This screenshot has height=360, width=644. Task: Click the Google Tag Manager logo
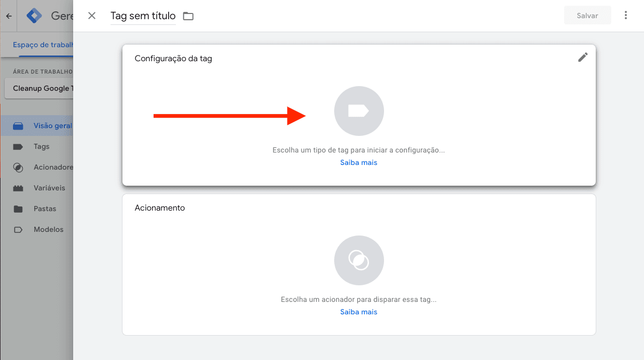point(34,16)
